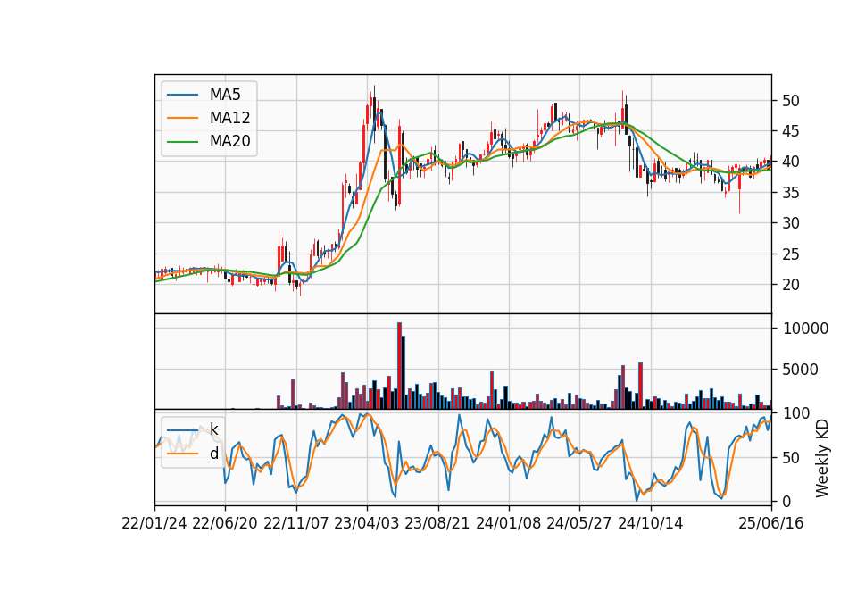Click the price axis value 50
Image resolution: width=857 pixels, height=616 pixels.
pyautogui.click(x=791, y=101)
